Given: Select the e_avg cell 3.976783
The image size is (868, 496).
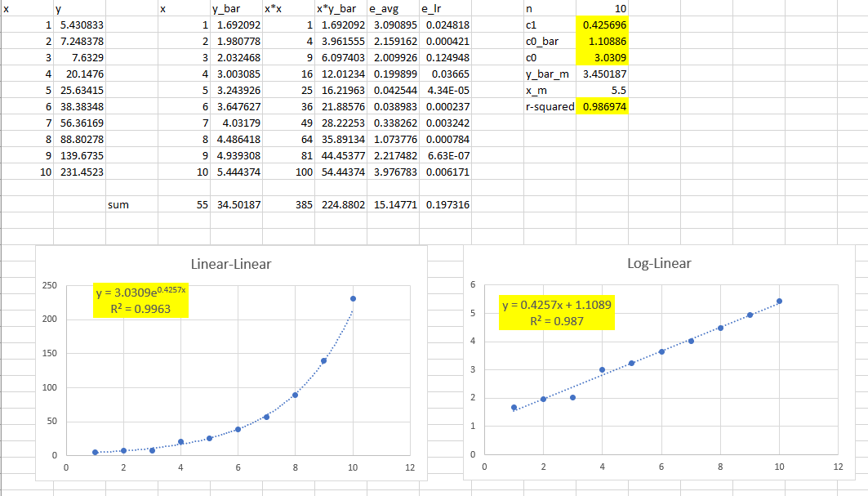Looking at the screenshot, I should 393,172.
